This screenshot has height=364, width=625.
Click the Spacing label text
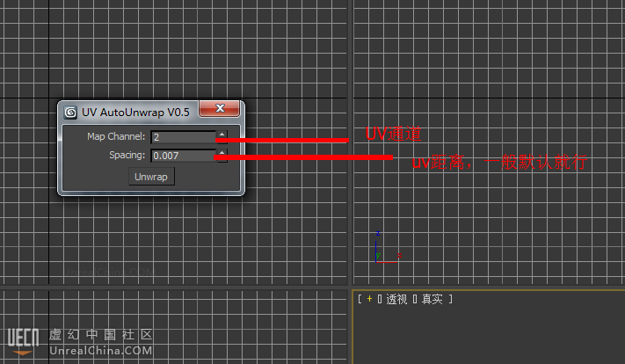click(x=127, y=156)
